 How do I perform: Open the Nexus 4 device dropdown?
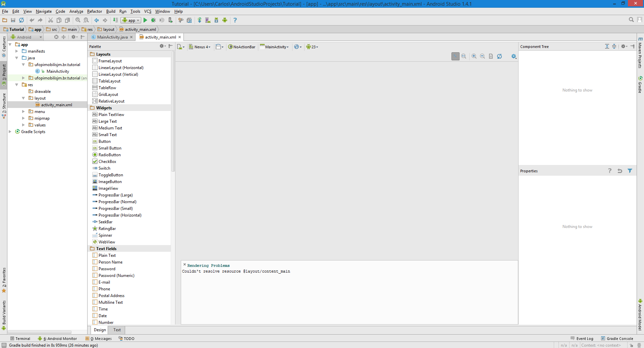pos(200,47)
